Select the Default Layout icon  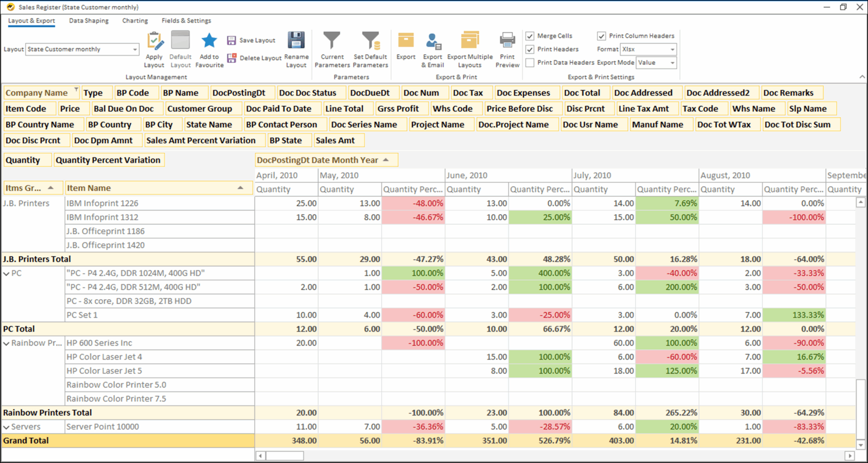180,49
